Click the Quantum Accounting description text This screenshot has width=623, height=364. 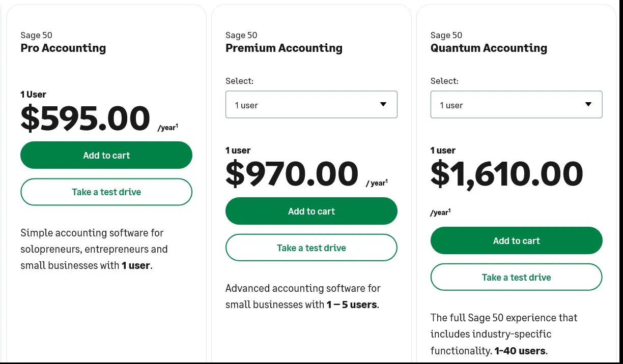tap(504, 334)
